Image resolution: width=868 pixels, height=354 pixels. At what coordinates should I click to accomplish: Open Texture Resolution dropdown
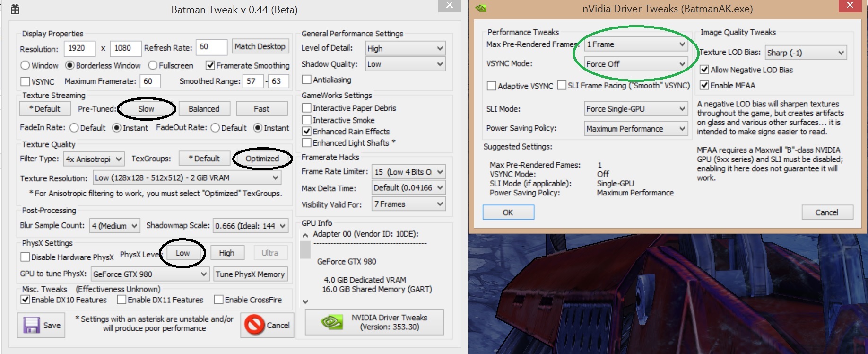click(187, 178)
